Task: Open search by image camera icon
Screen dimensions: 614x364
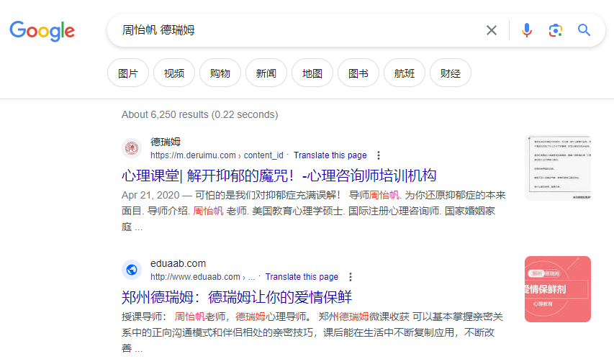Action: tap(555, 30)
